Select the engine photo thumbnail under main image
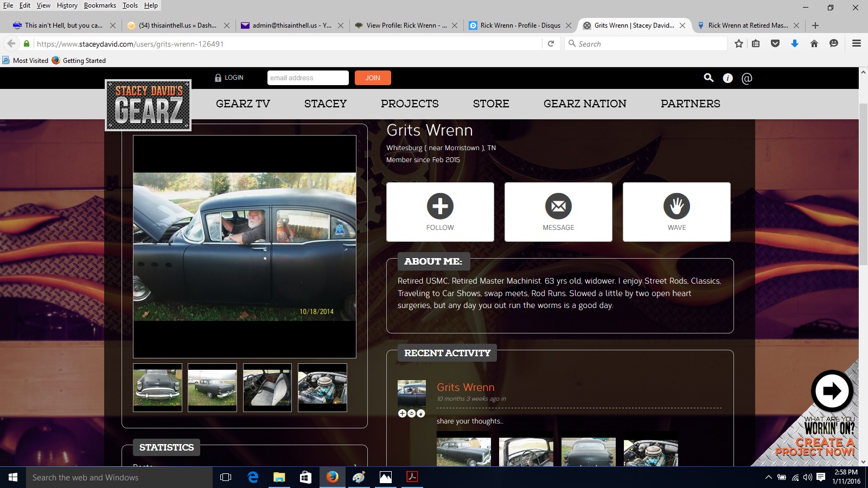Screen dimensions: 868x488 tap(322, 388)
